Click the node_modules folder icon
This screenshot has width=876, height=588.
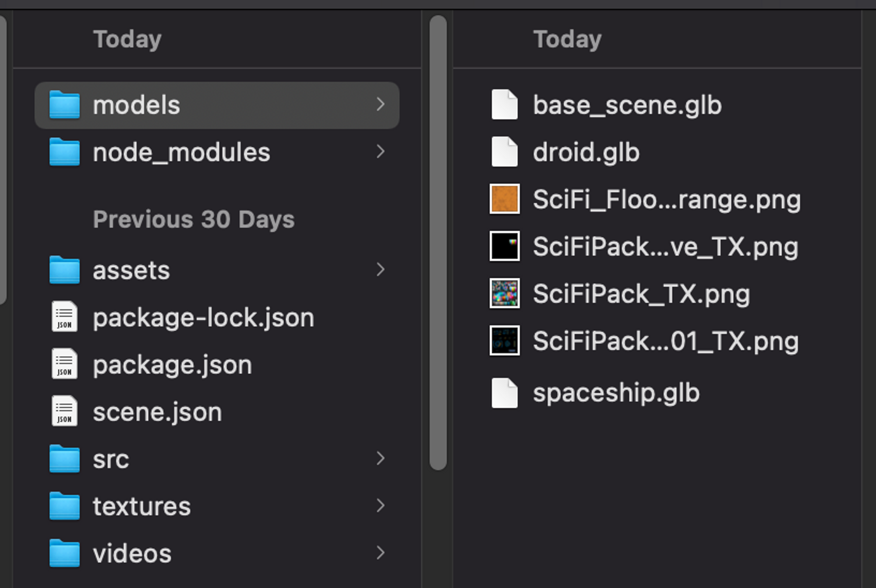pos(64,152)
